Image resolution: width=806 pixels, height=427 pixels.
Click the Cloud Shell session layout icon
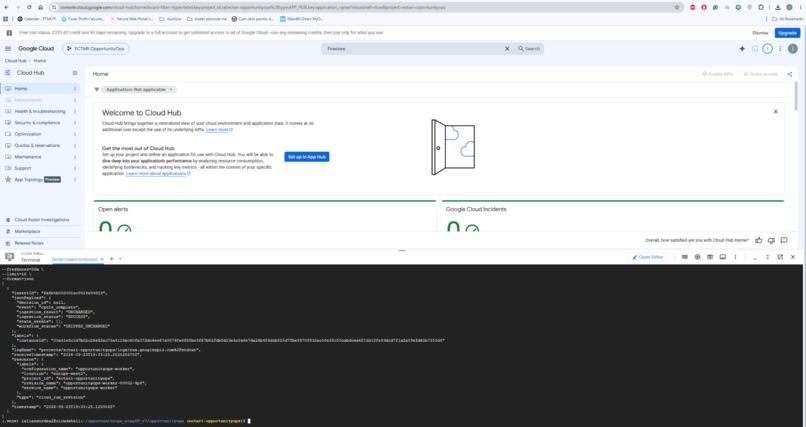point(710,257)
